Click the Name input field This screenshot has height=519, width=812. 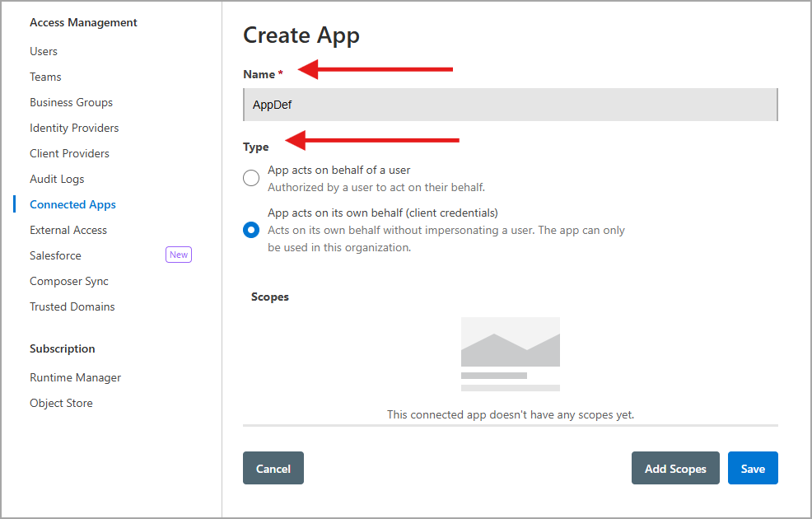pos(511,105)
